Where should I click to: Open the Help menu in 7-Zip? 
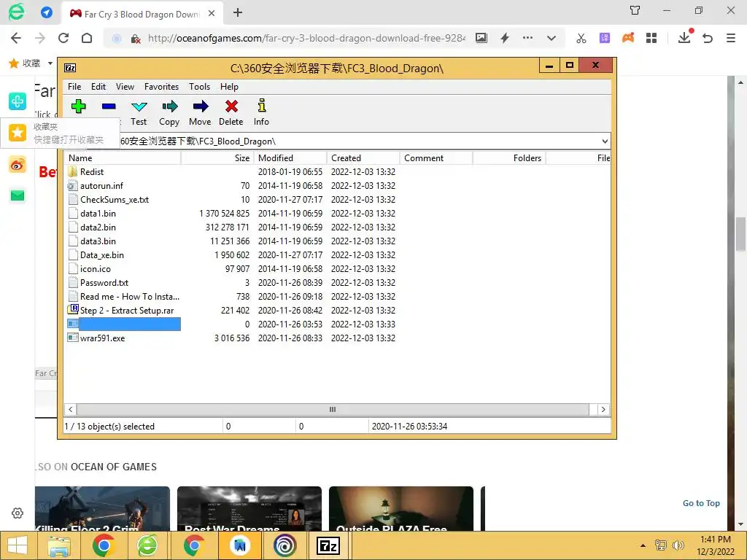(229, 87)
